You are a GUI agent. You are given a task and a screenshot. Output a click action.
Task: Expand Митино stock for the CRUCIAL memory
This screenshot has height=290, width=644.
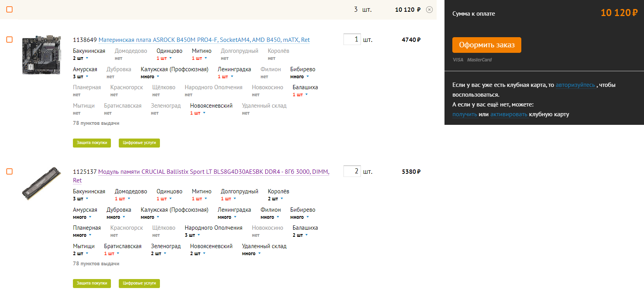(x=200, y=199)
